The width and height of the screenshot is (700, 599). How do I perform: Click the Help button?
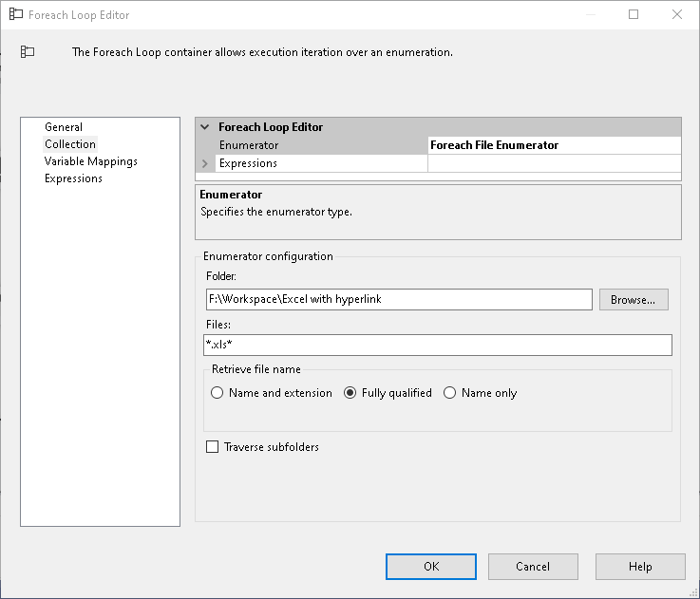tap(640, 567)
